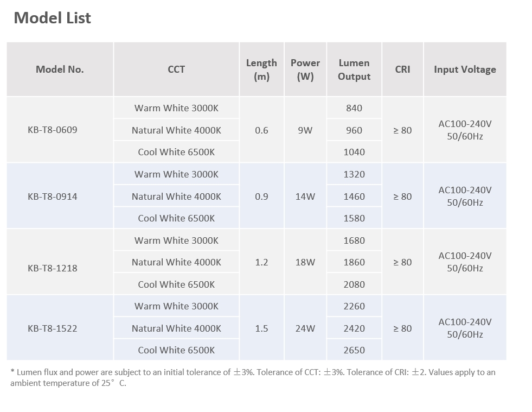Select "Cool White 6500K" in the 2650 lumen row
The height and width of the screenshot is (412, 532).
(x=176, y=350)
